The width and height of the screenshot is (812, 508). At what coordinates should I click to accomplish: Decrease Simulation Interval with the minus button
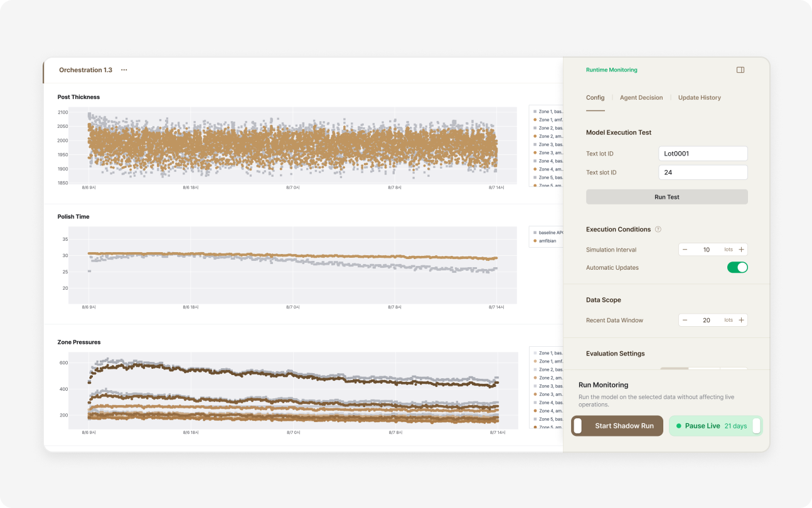[685, 250]
